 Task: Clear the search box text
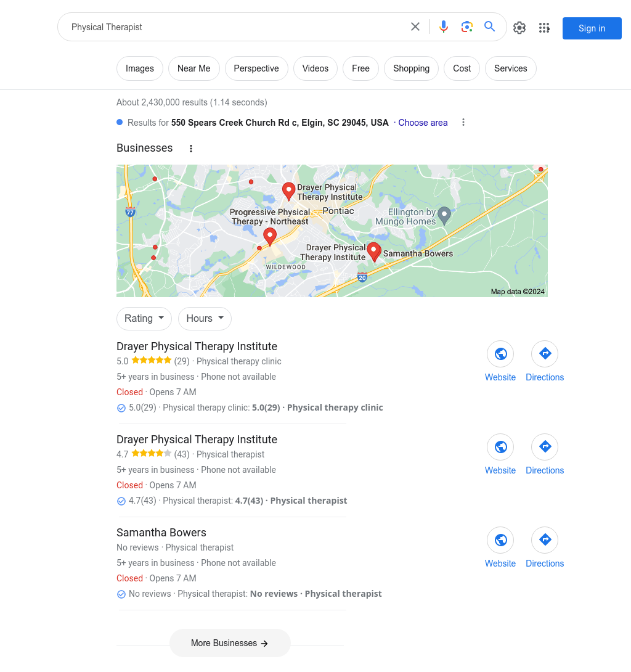(415, 27)
